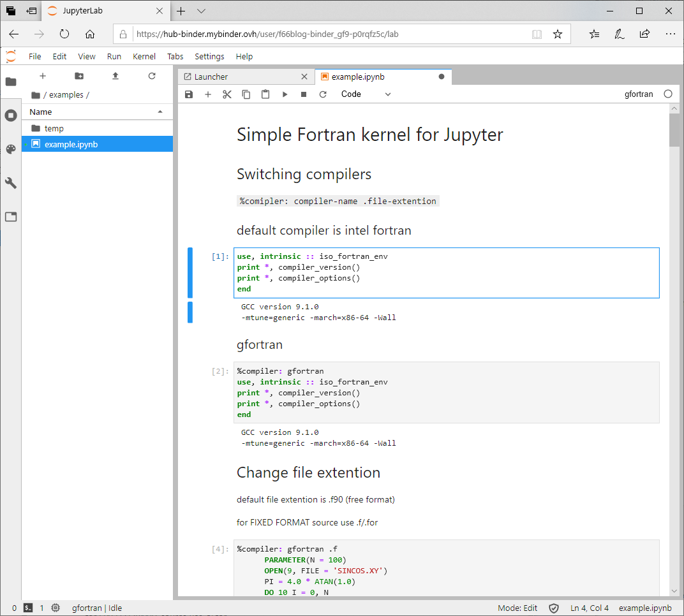
Task: Open browser reading view icon
Action: 537,34
